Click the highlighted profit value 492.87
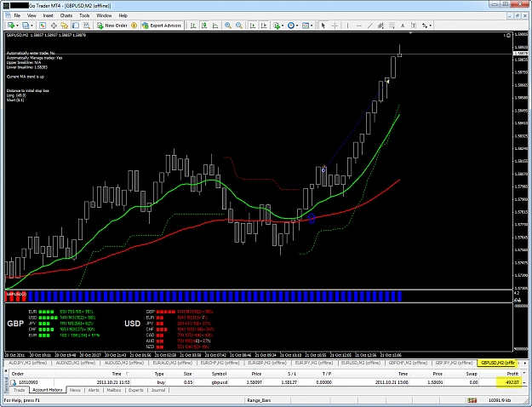 click(x=508, y=382)
